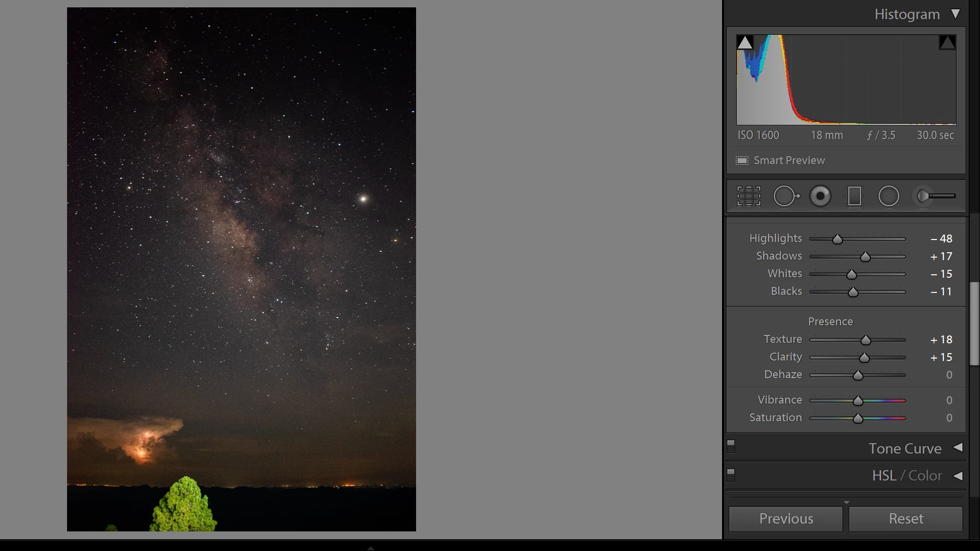Select the Graduated Filter tool
Screen dimensions: 980x551
(x=854, y=196)
